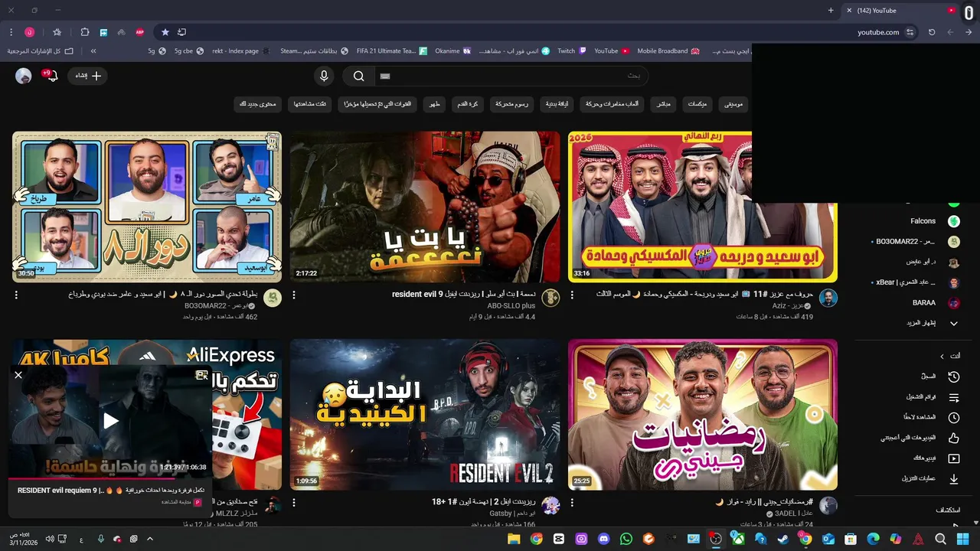Screen dimensions: 980x551
Task: Open the Your videos (فيديوهاتك) sidebar item
Action: point(936,458)
